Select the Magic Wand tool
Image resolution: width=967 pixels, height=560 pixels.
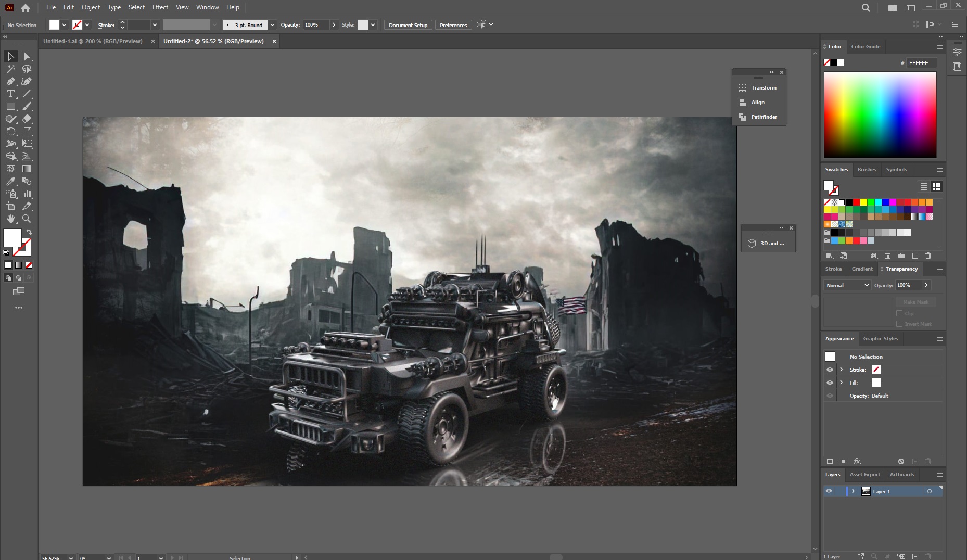click(10, 69)
